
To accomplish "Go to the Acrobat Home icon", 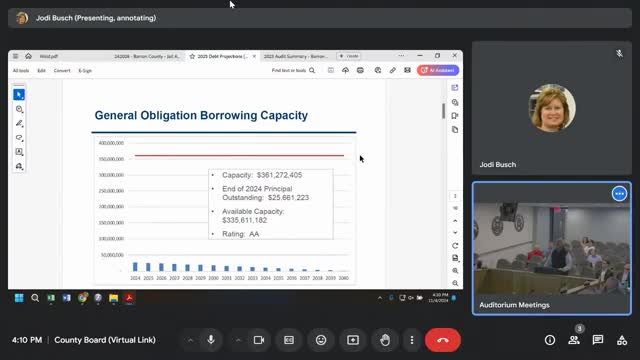I will click(28, 56).
